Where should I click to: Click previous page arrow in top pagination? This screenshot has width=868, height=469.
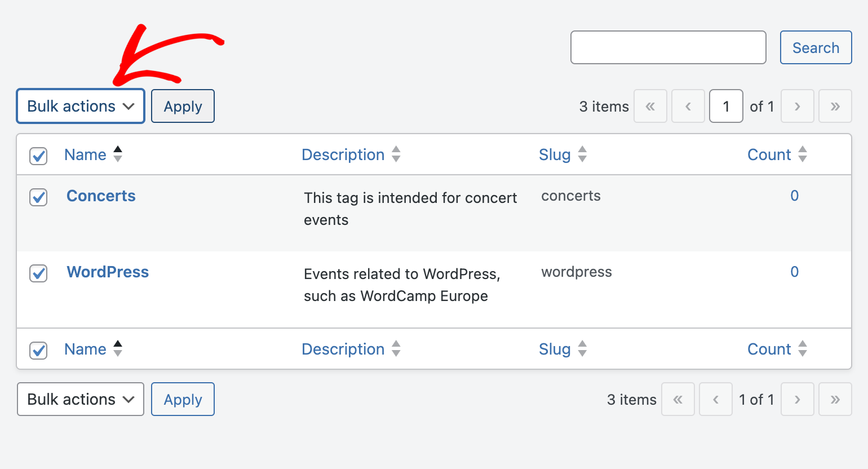pyautogui.click(x=688, y=106)
